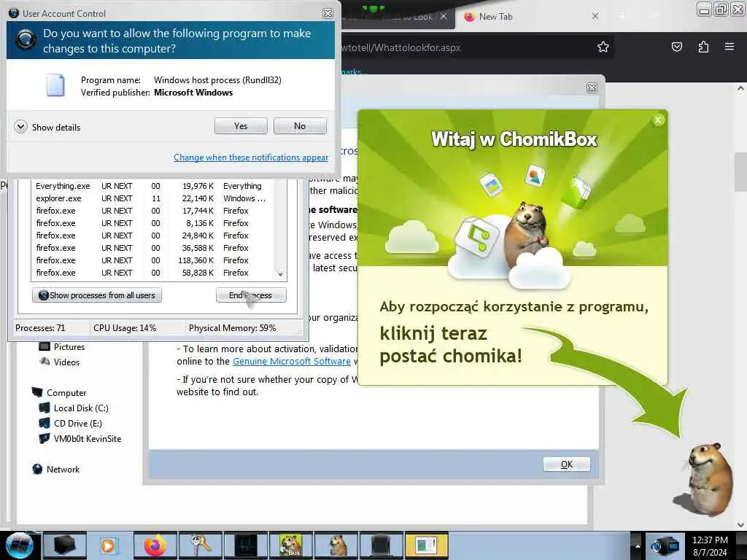Close the Windows activation dialog with X
Screen dimensions: 747x560
pyautogui.click(x=592, y=87)
